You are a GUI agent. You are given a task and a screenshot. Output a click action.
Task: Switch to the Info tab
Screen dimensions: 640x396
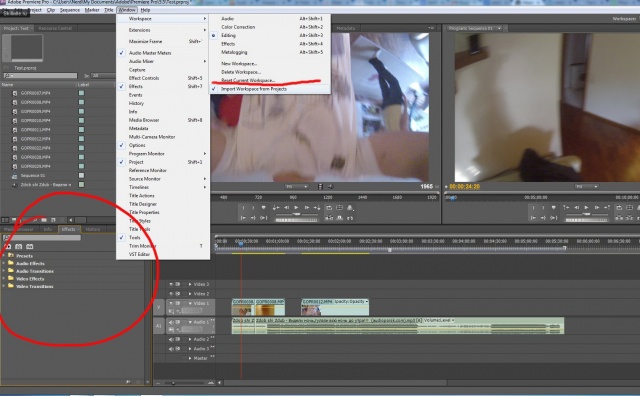tap(48, 229)
